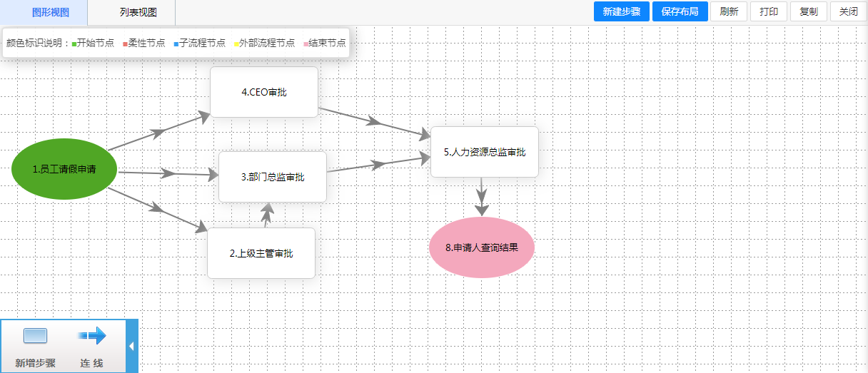Click the 打印 button

(x=769, y=11)
